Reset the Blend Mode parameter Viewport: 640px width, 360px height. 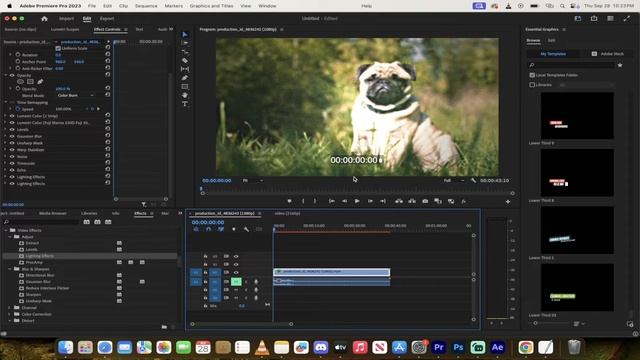[x=108, y=95]
